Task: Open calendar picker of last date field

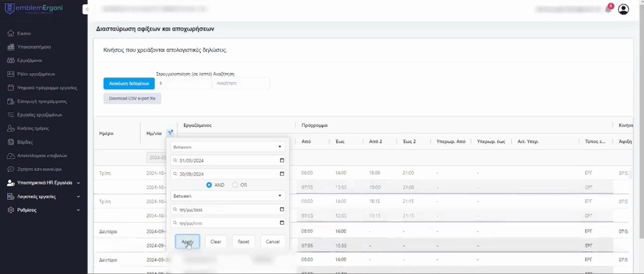Action: coord(282,223)
